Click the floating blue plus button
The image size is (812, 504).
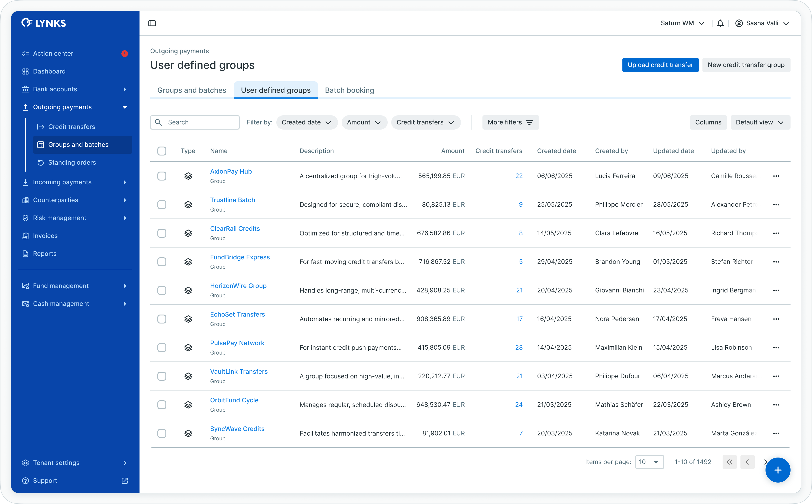pos(778,470)
